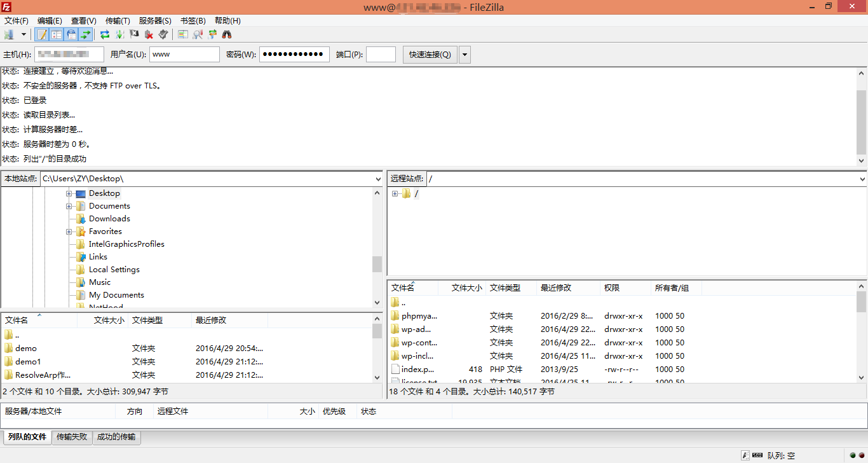The height and width of the screenshot is (463, 868).
Task: Expand the Documents tree node
Action: click(69, 206)
